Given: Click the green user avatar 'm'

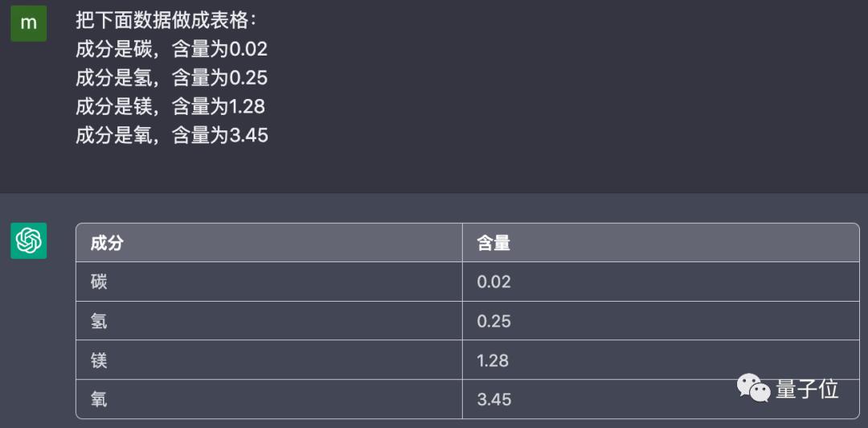Looking at the screenshot, I should (29, 23).
